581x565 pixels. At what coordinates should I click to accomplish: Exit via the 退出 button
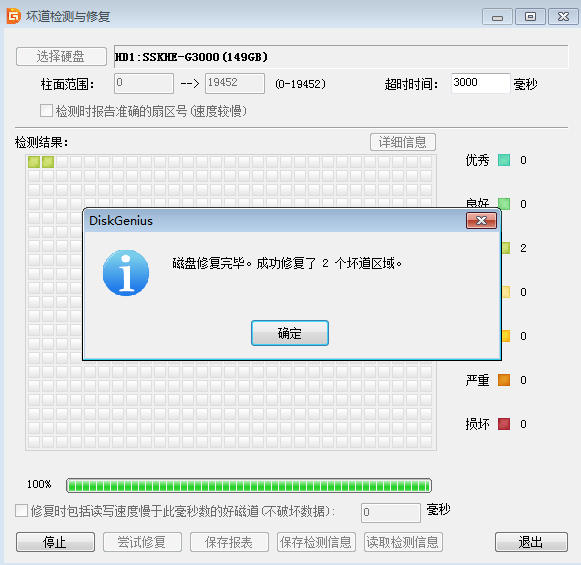click(x=531, y=542)
